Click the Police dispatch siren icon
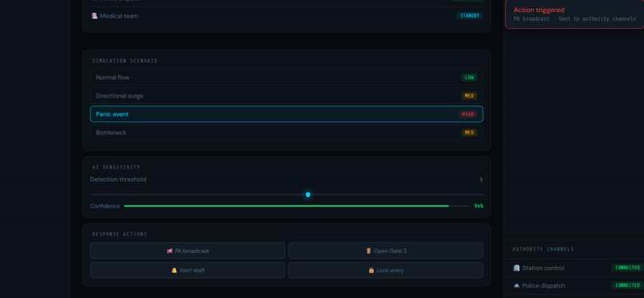This screenshot has width=644, height=298. [x=517, y=286]
